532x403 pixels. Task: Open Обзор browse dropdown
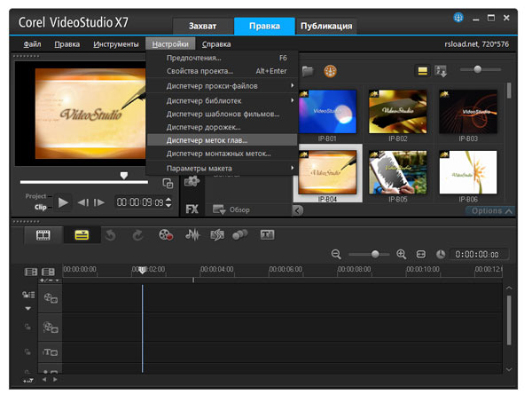click(231, 209)
